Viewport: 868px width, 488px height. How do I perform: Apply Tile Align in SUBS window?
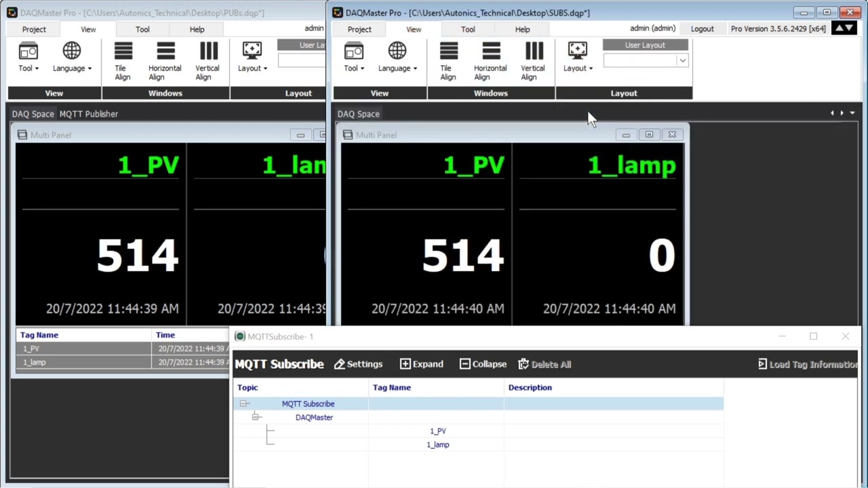click(x=448, y=61)
